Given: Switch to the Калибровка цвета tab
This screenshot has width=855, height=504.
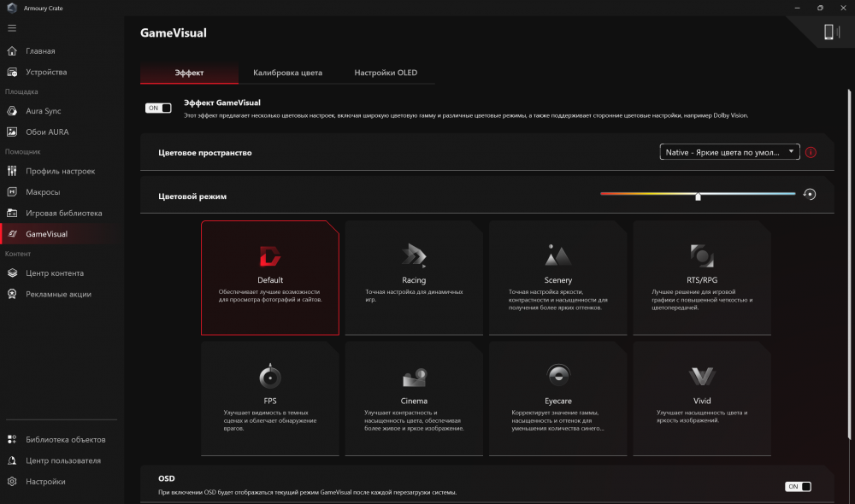Looking at the screenshot, I should coord(287,73).
